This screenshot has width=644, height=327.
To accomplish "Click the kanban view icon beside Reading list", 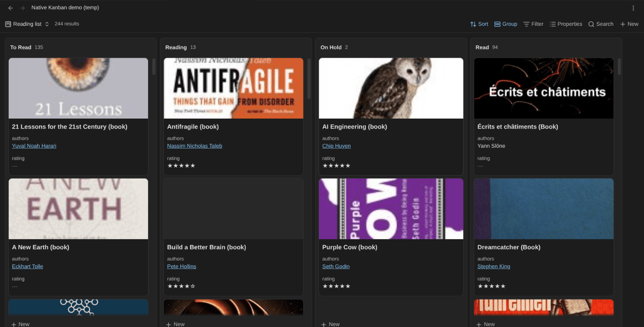I will click(8, 24).
